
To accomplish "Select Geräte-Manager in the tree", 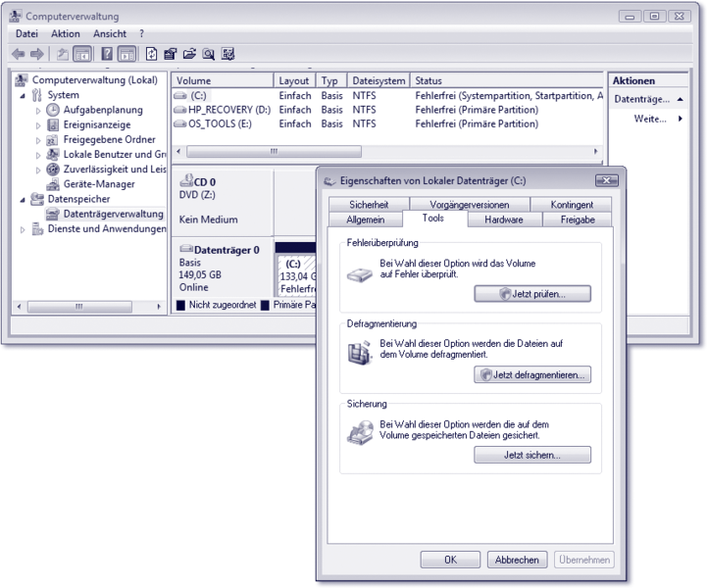I will coord(99,184).
